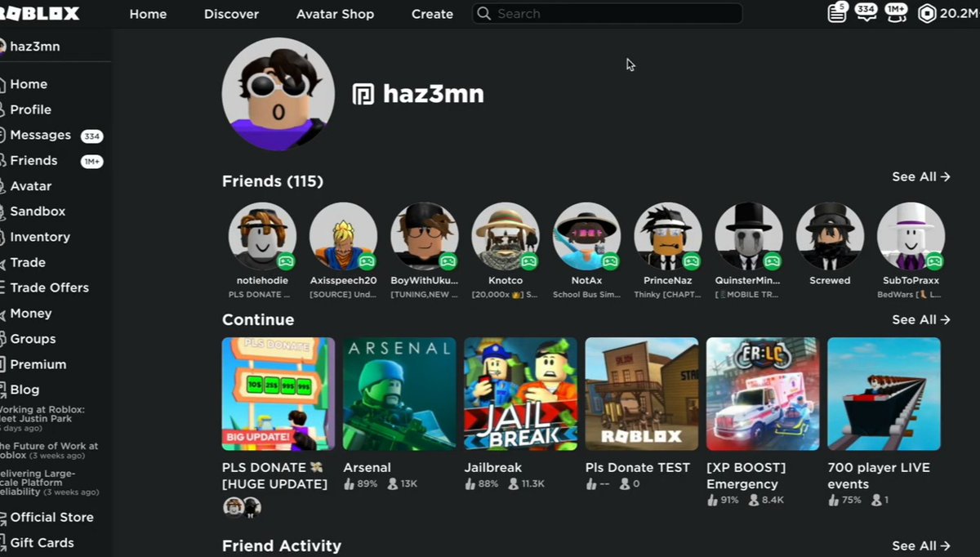Screen dimensions: 980x557
Task: Click See All next to Friends
Action: click(920, 176)
